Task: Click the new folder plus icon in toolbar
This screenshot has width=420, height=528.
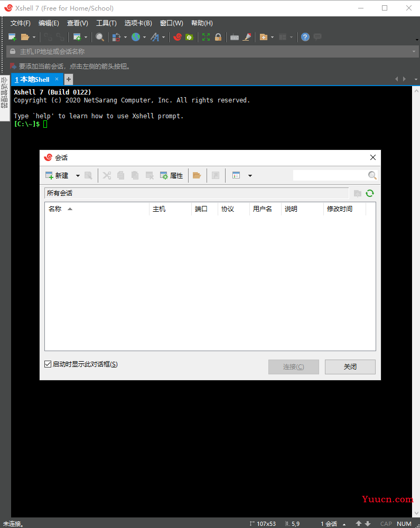Action: tap(264, 37)
